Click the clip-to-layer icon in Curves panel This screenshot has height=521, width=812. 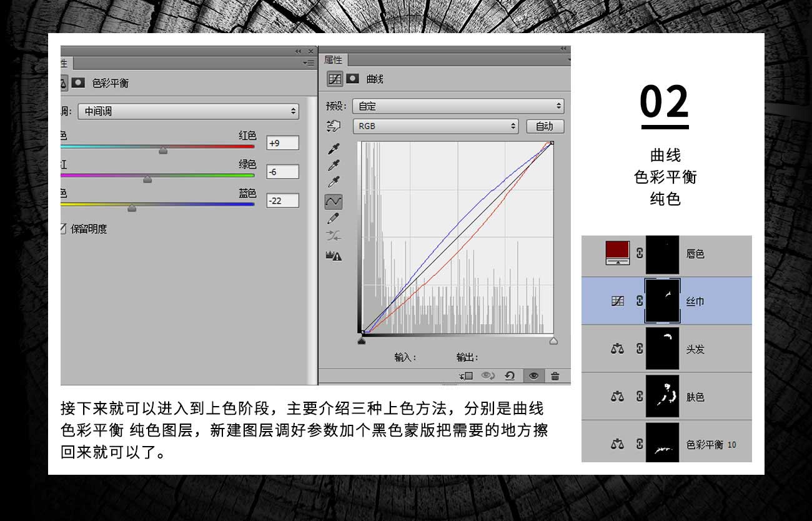pos(465,375)
